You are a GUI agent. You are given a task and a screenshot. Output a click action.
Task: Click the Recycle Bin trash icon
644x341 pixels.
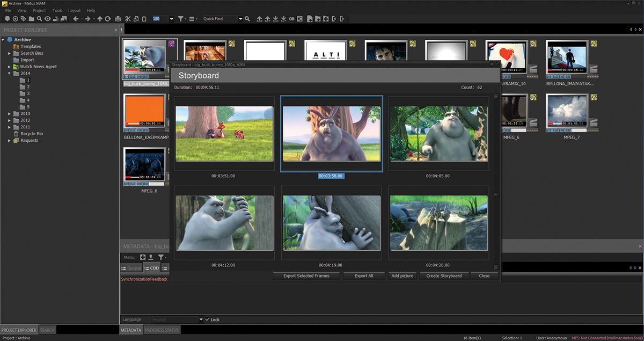pos(16,134)
